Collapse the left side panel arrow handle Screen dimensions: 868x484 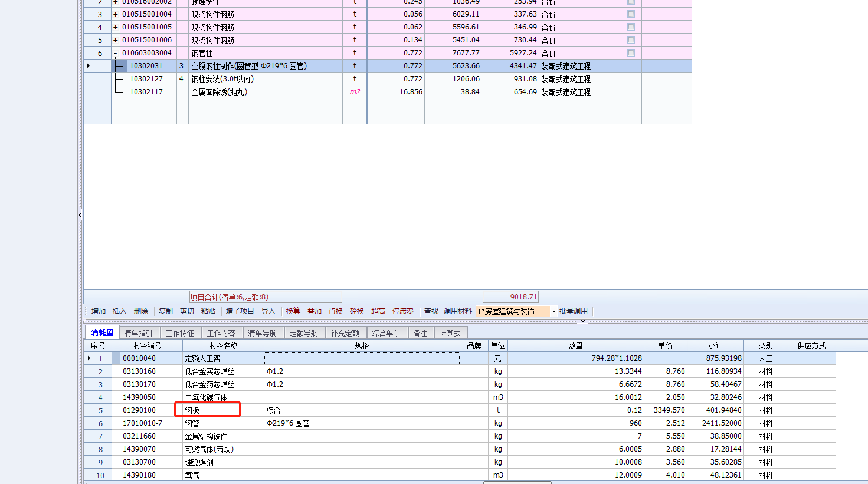[80, 215]
